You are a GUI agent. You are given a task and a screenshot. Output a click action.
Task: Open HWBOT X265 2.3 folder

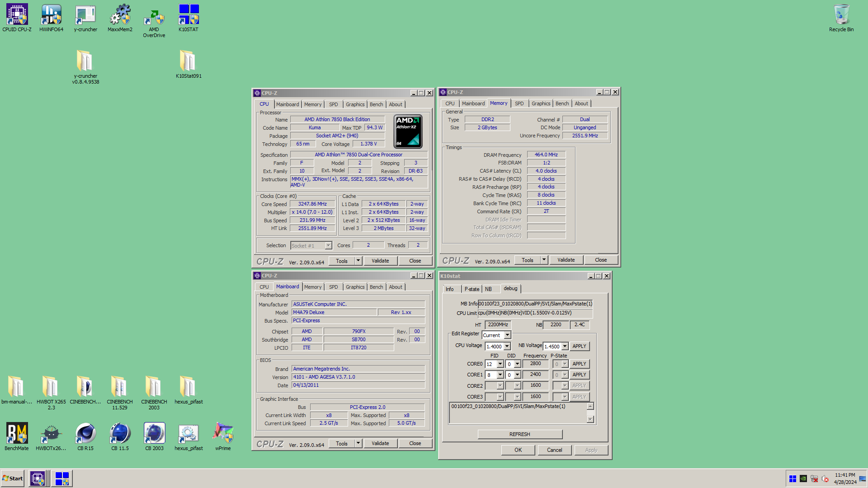tap(51, 392)
